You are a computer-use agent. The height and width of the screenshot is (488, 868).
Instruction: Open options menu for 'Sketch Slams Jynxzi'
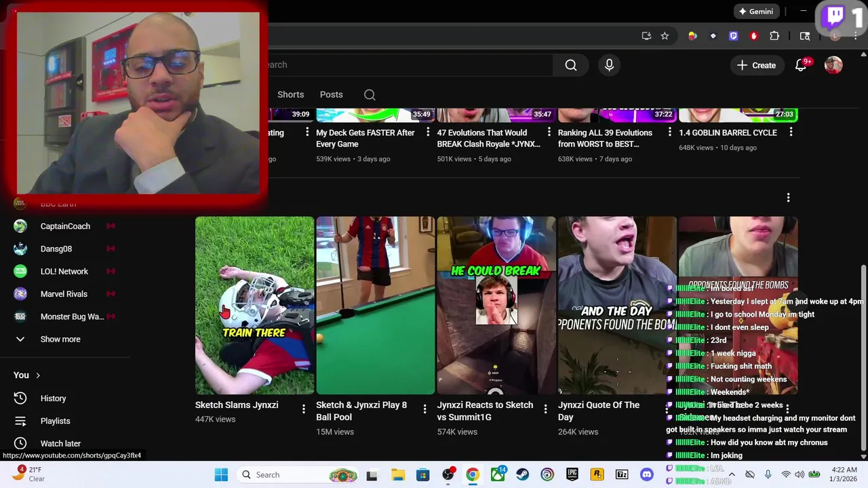pyautogui.click(x=304, y=409)
